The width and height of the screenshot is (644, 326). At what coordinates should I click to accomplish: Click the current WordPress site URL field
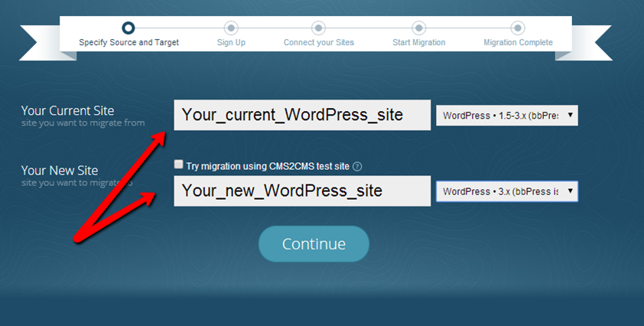[302, 115]
